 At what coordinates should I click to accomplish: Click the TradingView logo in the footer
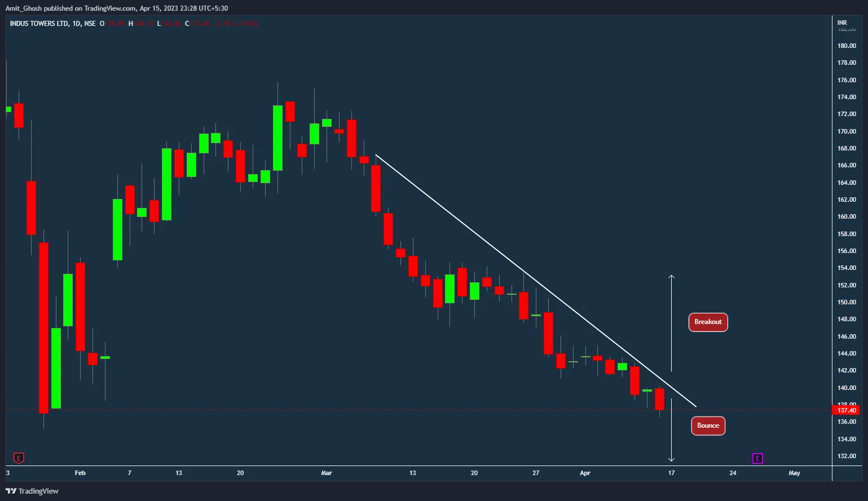coord(32,491)
